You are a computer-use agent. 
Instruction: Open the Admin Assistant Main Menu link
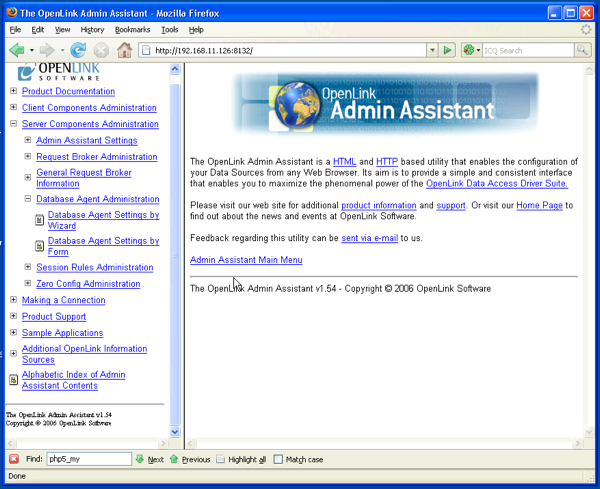(246, 260)
